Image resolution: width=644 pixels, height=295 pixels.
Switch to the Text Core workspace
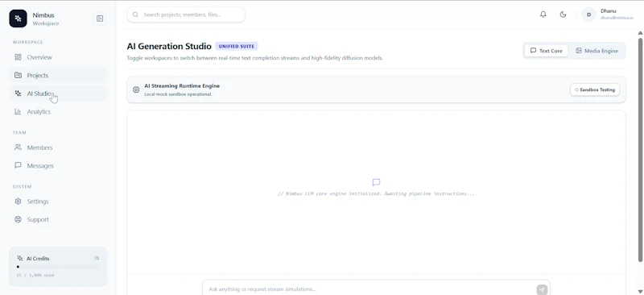pos(547,51)
